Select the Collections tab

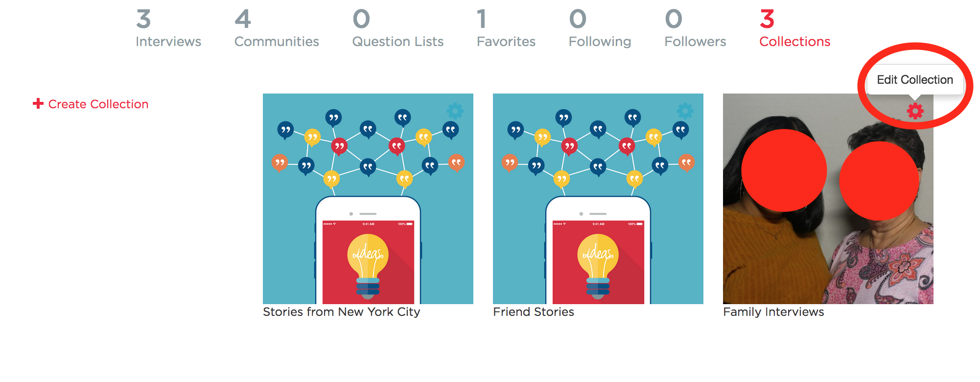click(795, 28)
